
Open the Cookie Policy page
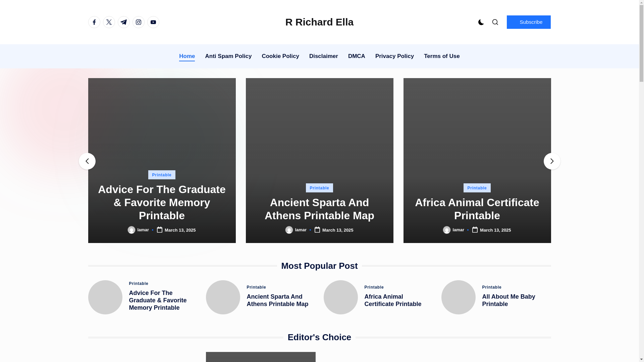280,56
